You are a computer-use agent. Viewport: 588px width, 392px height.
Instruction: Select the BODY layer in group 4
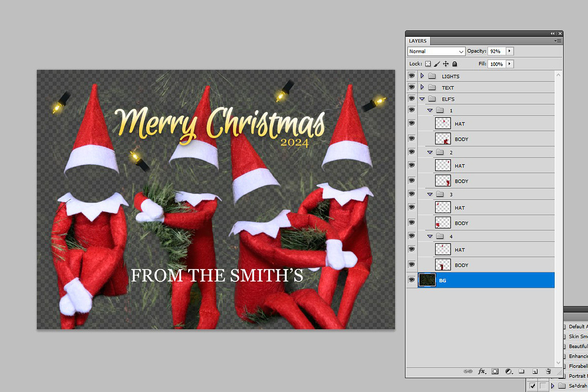[486, 265]
